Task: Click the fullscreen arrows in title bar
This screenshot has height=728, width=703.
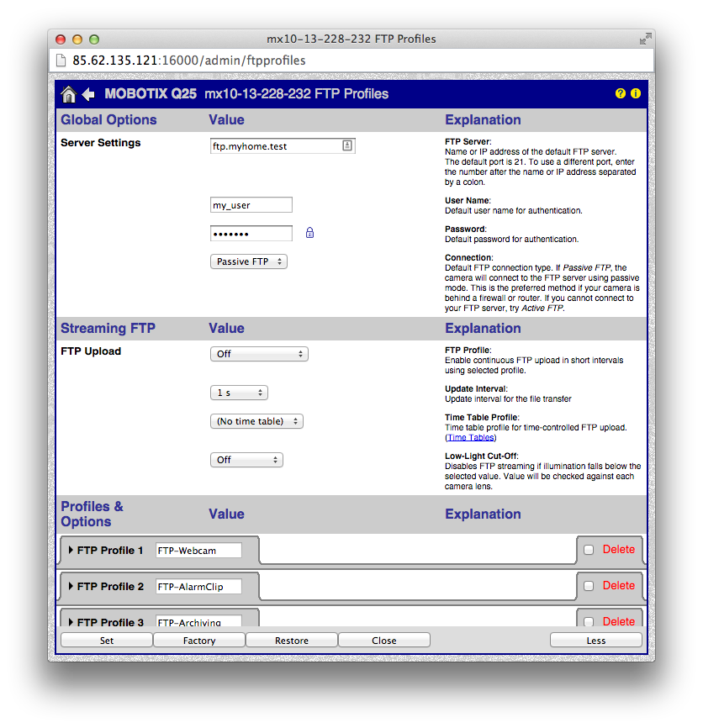Action: coord(644,40)
